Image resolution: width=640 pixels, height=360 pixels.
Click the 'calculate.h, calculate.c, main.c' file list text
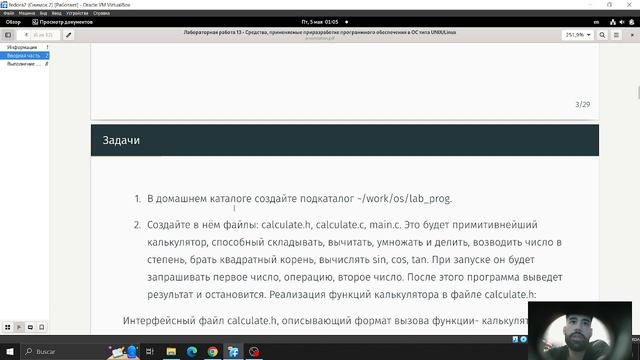331,225
